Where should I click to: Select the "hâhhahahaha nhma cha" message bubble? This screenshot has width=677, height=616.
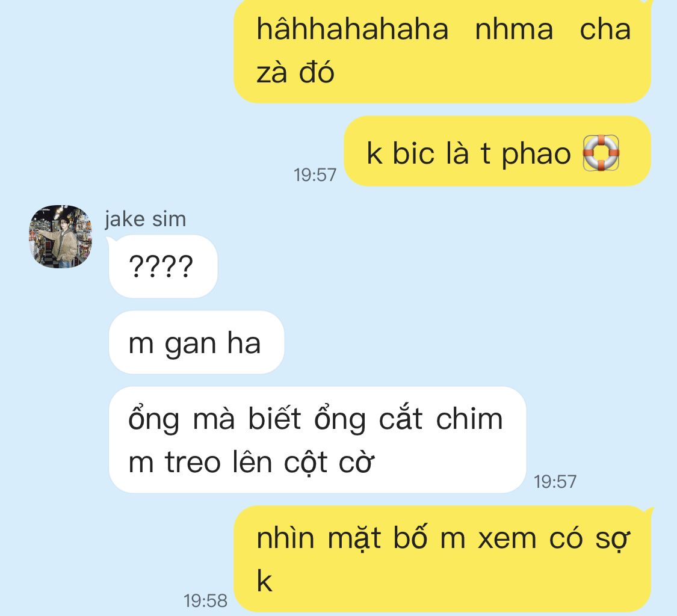(442, 50)
